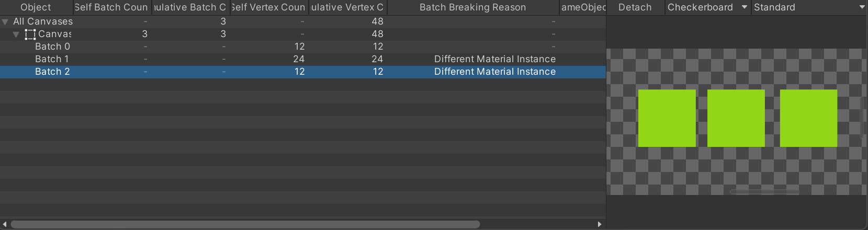This screenshot has height=230, width=868.
Task: Open the Checkerboard background dropdown
Action: pos(707,7)
